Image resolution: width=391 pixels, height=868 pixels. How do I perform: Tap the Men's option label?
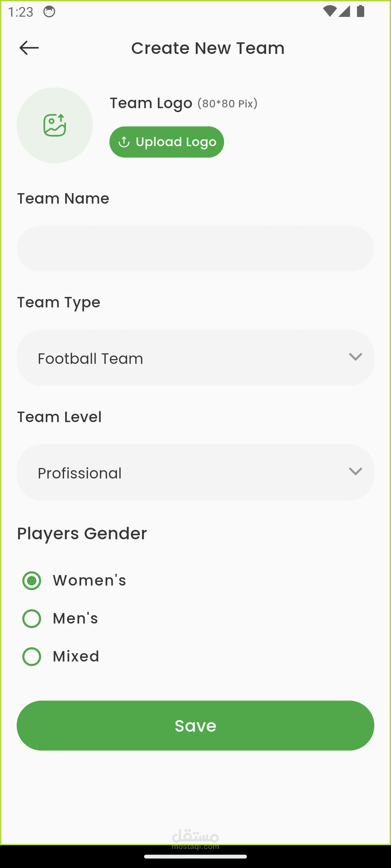click(x=75, y=618)
